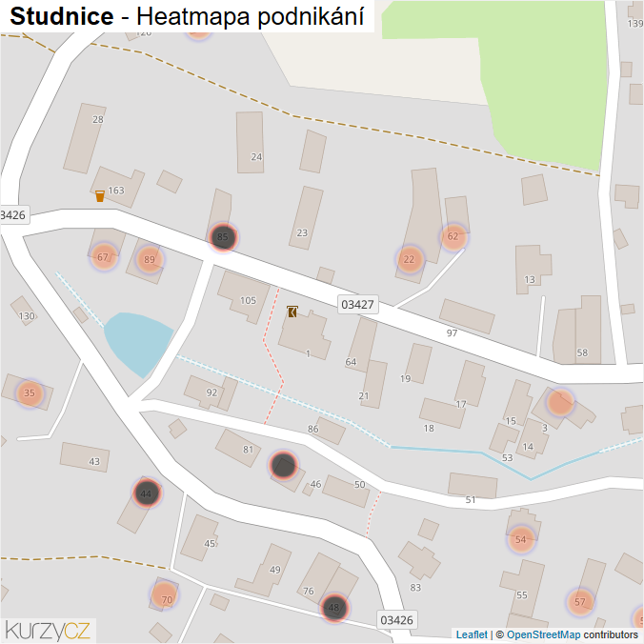Open the OpenStreetMap link

(x=543, y=634)
